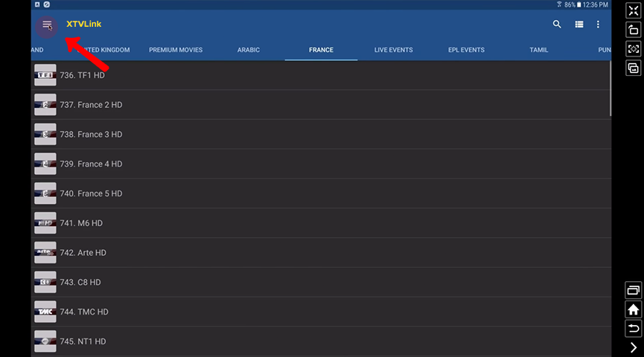Open the TF1 HD channel logo thumbnail
Viewport: 644px width, 357px height.
pyautogui.click(x=45, y=75)
